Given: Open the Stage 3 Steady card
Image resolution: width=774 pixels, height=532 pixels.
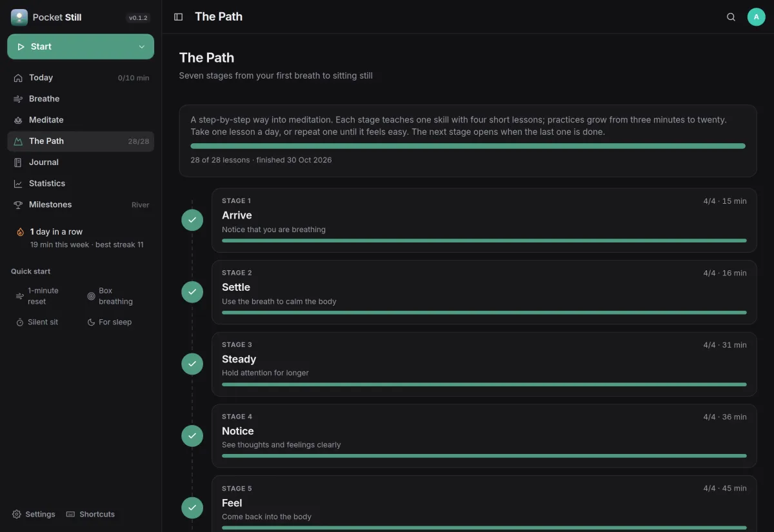Looking at the screenshot, I should pyautogui.click(x=484, y=364).
